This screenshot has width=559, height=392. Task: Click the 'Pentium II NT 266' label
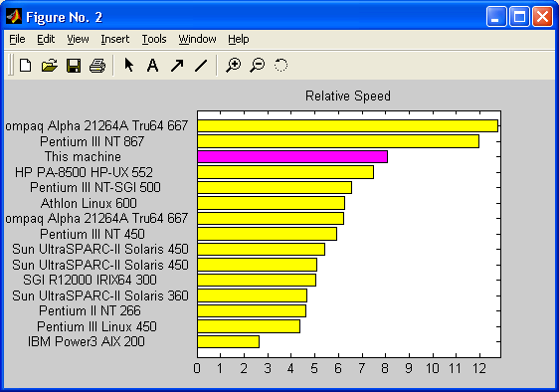pos(90,310)
